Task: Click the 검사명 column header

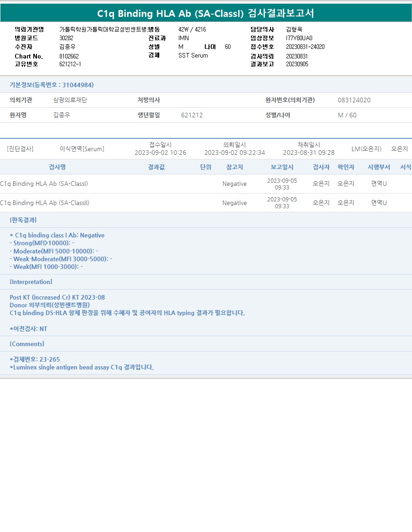Action: [x=60, y=167]
